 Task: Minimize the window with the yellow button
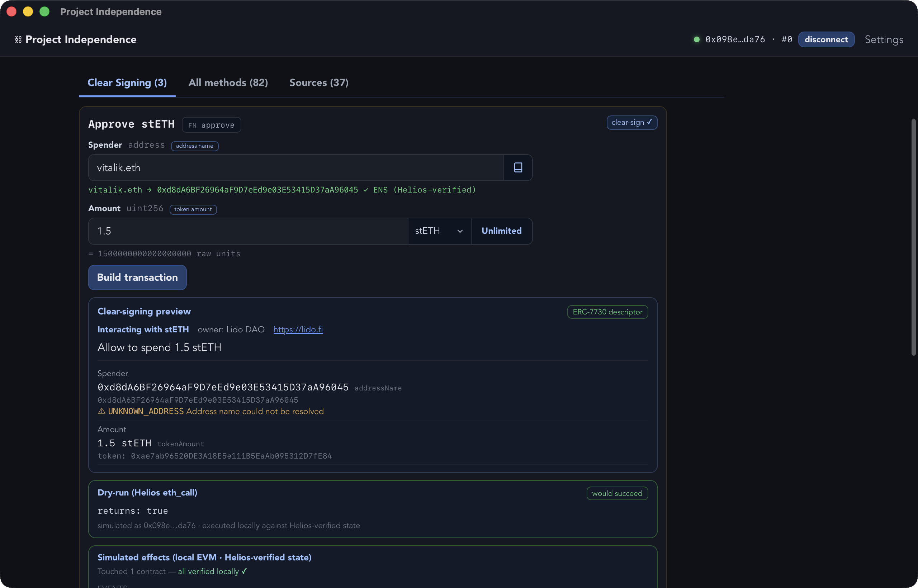[28, 11]
